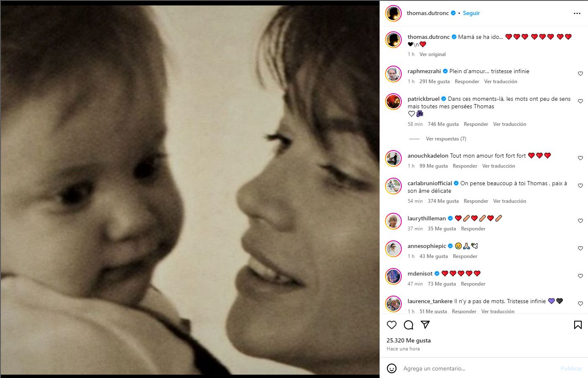
Task: Click 'Responder' on anouchkadelon's comment
Action: pos(465,166)
